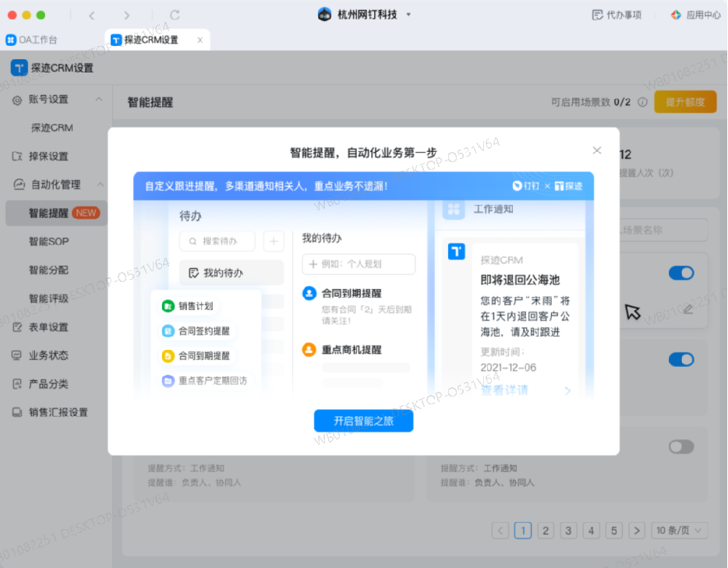Select 智能评级 in the sidebar
The height and width of the screenshot is (568, 728).
point(49,298)
